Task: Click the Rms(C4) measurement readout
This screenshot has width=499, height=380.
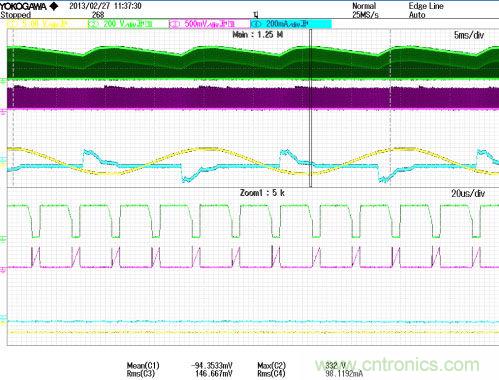Action: tap(310, 374)
